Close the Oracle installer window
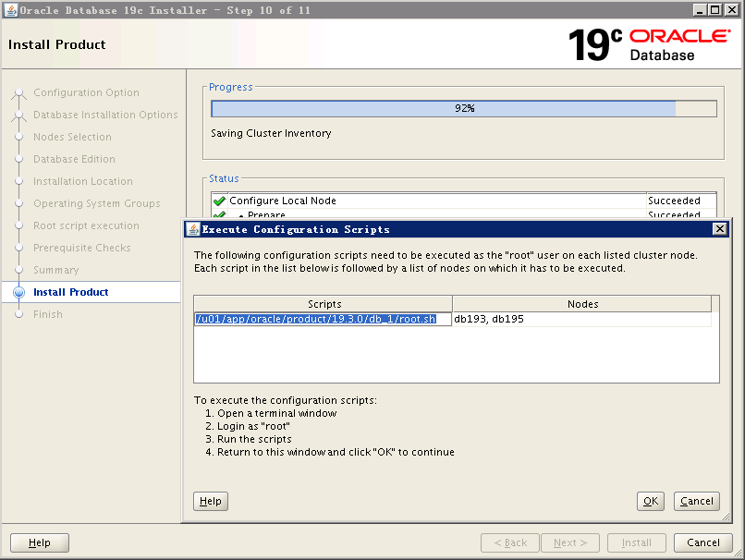This screenshot has height=560, width=745. [x=731, y=10]
